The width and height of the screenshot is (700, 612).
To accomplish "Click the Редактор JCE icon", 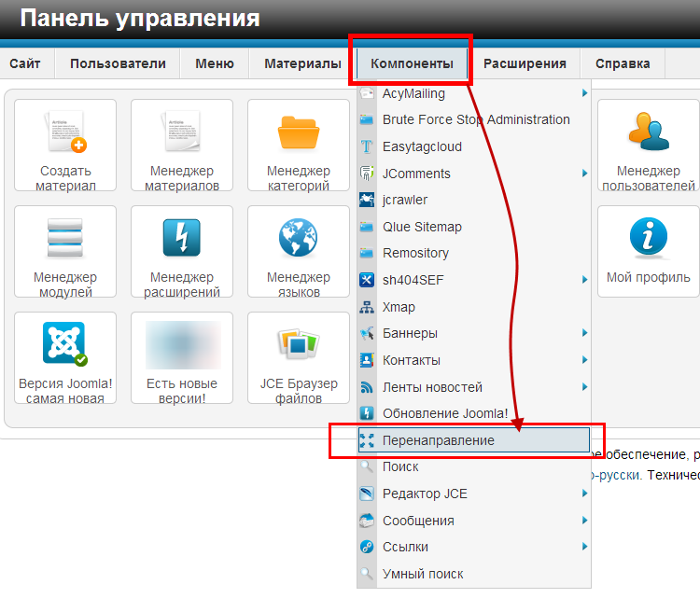I will (367, 494).
